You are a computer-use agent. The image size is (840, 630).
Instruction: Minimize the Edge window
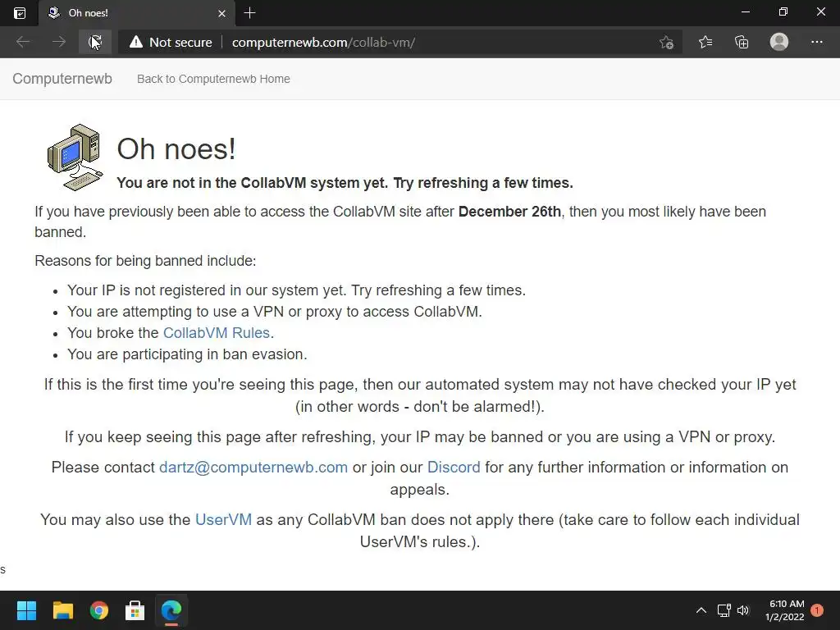tap(745, 11)
